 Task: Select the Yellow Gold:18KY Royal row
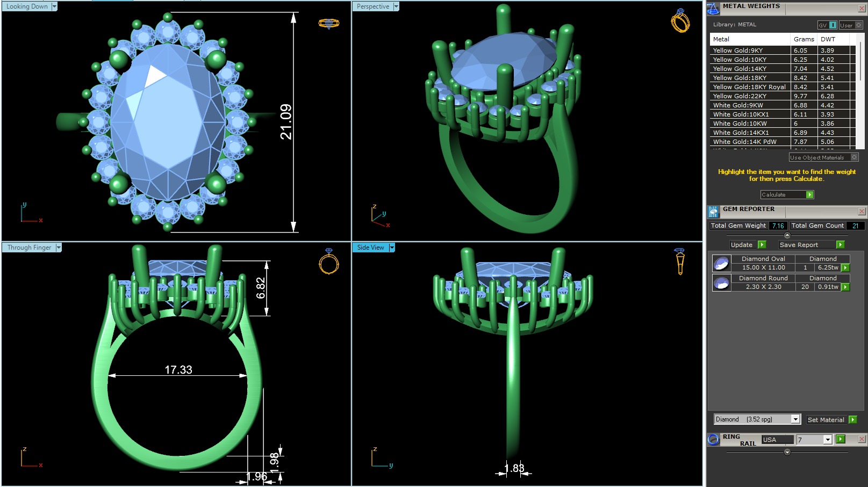(783, 87)
